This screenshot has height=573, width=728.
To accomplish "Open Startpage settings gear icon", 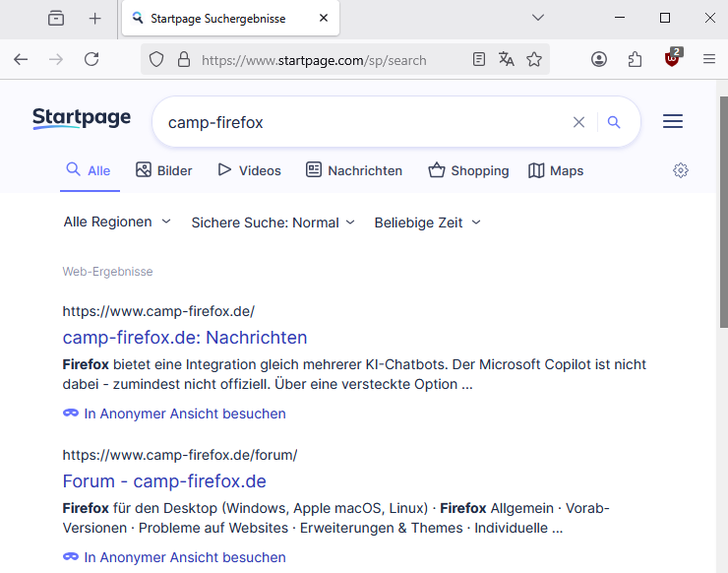I will pos(681,170).
